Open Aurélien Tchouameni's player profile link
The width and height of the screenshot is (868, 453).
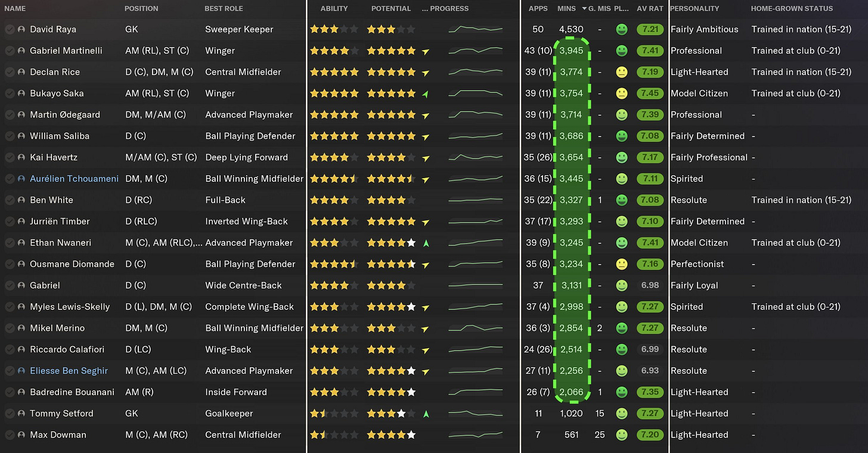point(74,179)
